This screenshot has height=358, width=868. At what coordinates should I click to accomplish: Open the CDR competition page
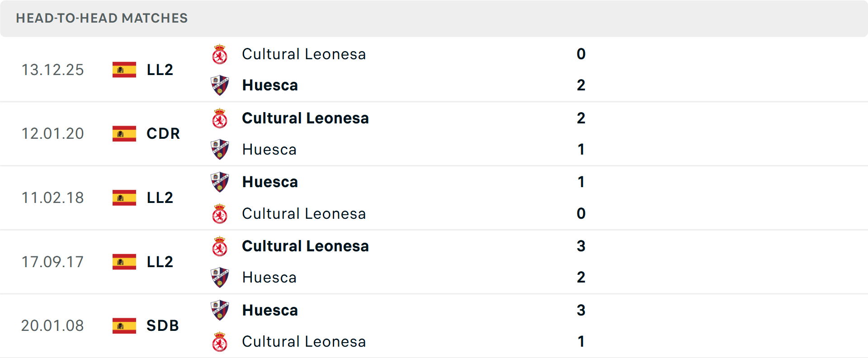click(163, 134)
